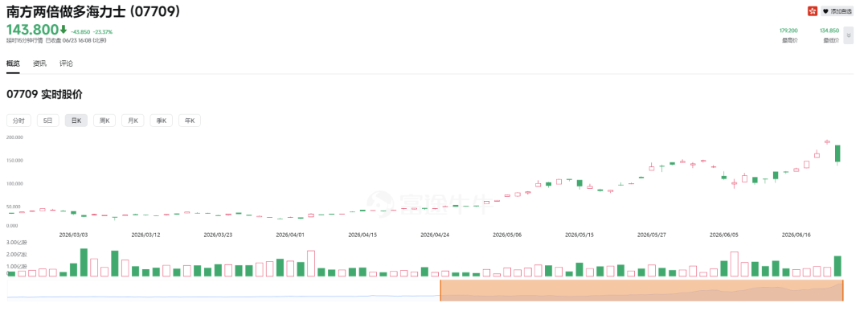The width and height of the screenshot is (868, 311).
Task: Click the 179.200 highest price value
Action: 789,31
